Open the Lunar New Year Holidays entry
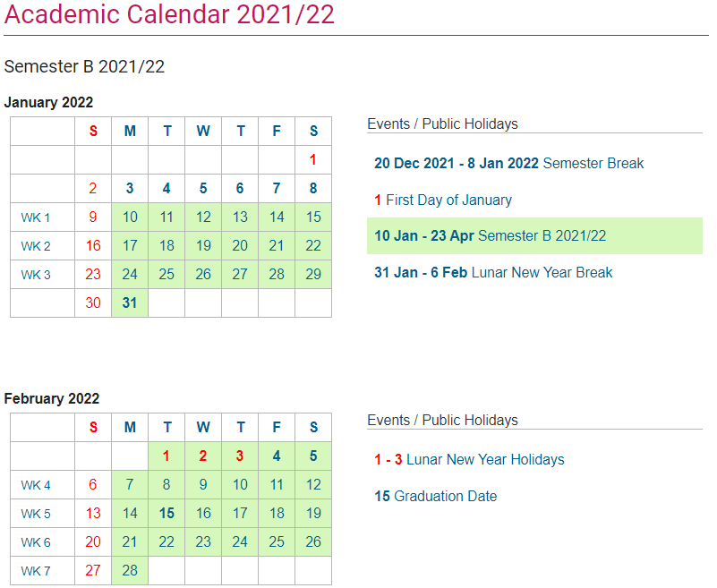This screenshot has width=717, height=588. tap(469, 459)
